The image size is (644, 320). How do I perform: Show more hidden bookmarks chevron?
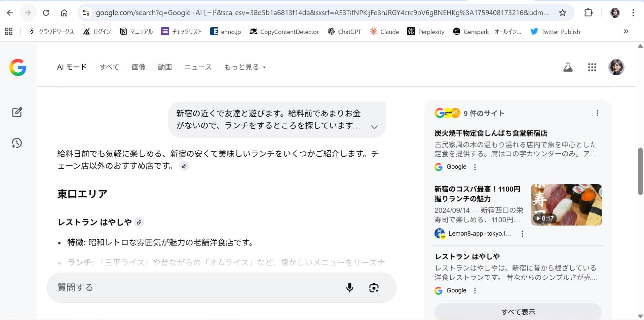point(626,32)
